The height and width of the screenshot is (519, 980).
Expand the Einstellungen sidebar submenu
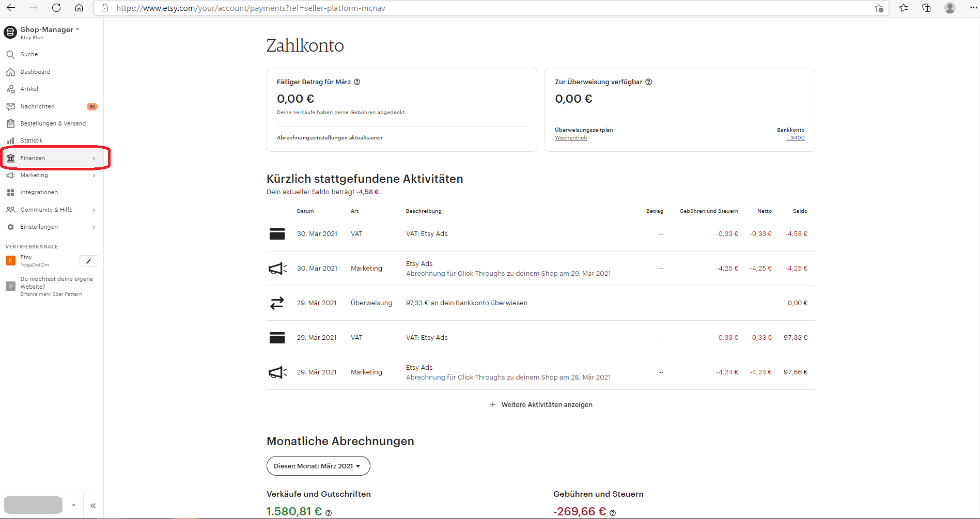94,227
